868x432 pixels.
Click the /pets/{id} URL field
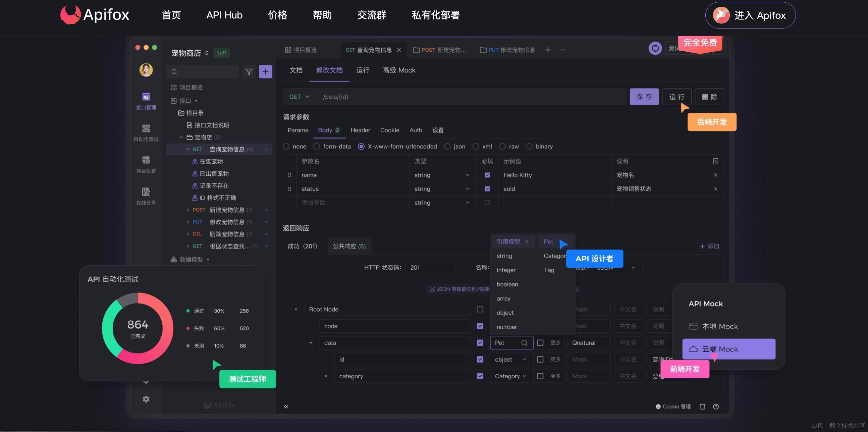coord(471,97)
